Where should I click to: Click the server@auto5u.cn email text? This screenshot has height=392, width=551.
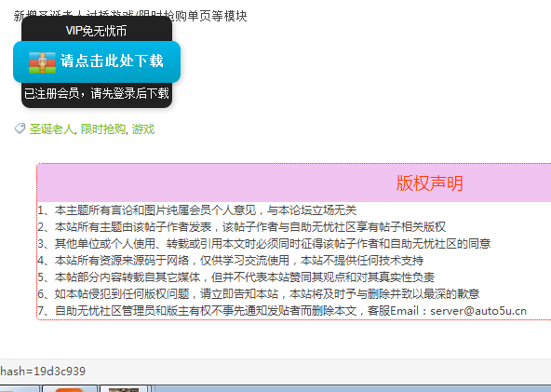tap(478, 311)
